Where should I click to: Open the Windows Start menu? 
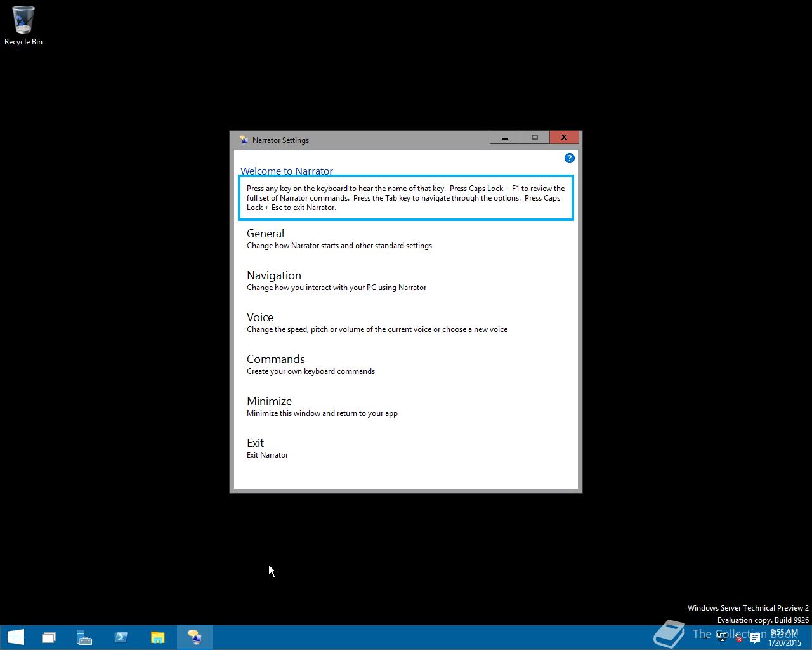(x=15, y=637)
